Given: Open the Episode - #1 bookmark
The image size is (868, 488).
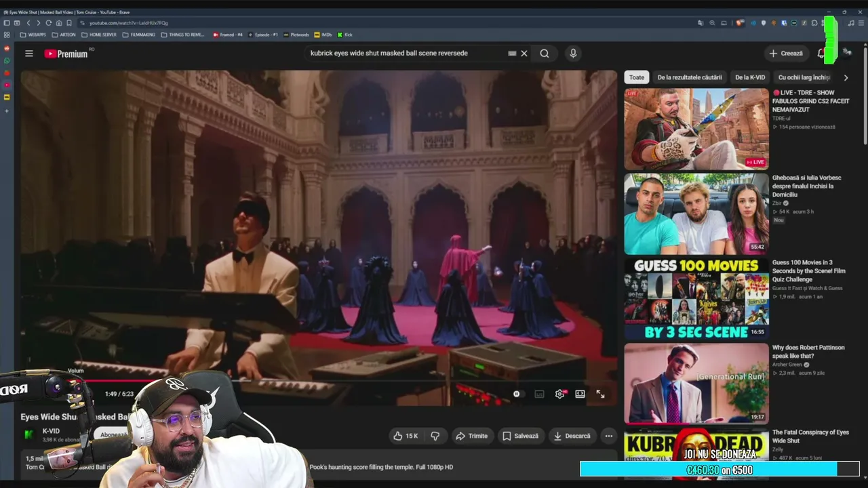Looking at the screenshot, I should [263, 35].
